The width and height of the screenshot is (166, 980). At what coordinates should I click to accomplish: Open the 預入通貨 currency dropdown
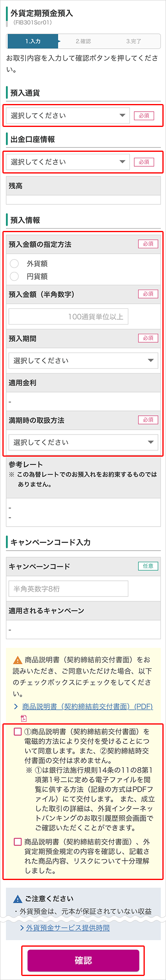point(68,116)
